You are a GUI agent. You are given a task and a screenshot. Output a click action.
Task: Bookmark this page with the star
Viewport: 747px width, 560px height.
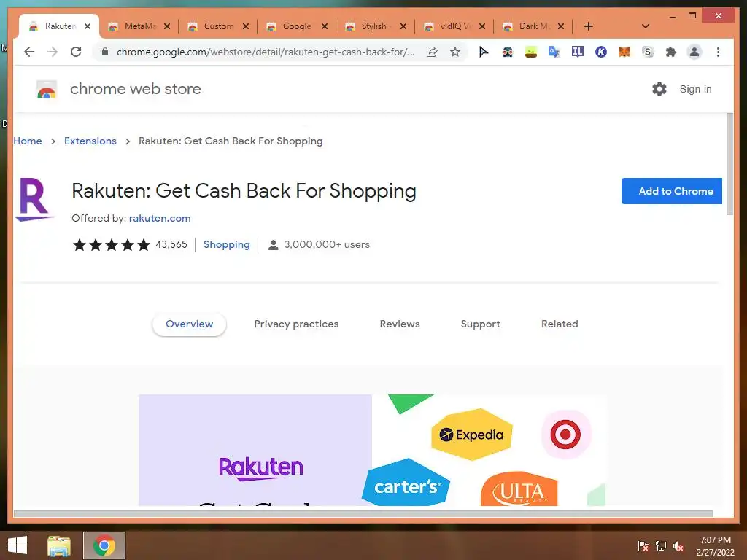[455, 52]
